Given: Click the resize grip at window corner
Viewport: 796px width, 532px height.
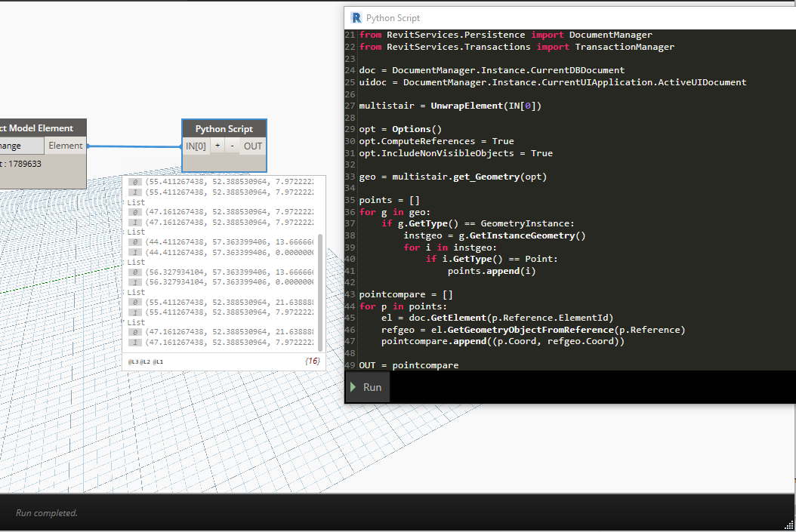Looking at the screenshot, I should coord(788,524).
